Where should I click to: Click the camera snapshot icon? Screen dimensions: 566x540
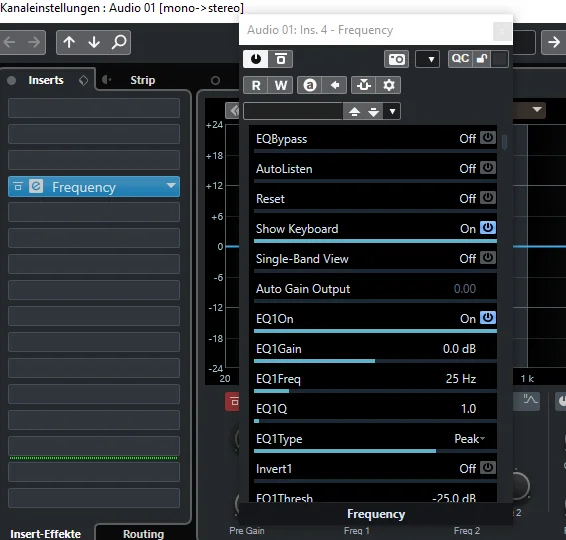point(396,59)
